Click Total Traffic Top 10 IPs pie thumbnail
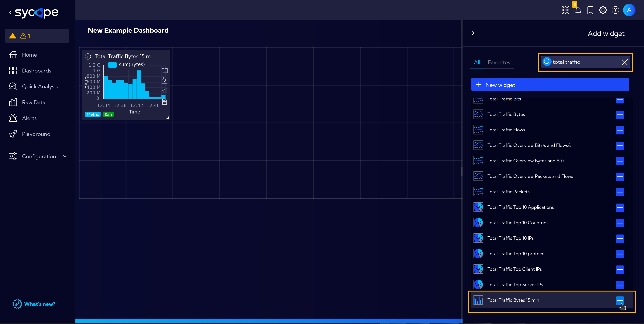Screen dimensions: 644x324 (478, 238)
